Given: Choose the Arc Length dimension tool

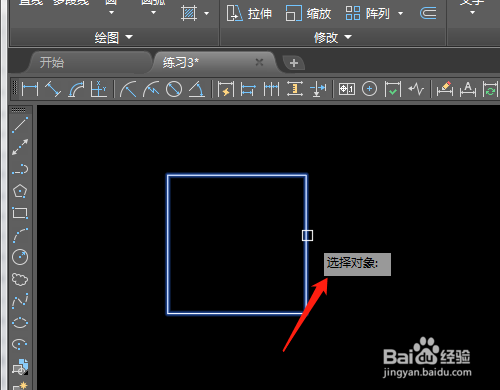Looking at the screenshot, I should pos(76,89).
